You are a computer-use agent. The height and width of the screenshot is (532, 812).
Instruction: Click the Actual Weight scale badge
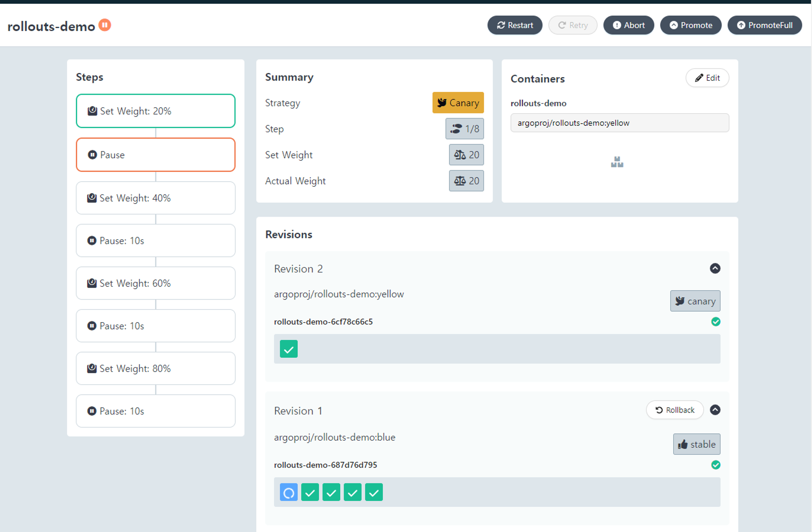coord(466,181)
